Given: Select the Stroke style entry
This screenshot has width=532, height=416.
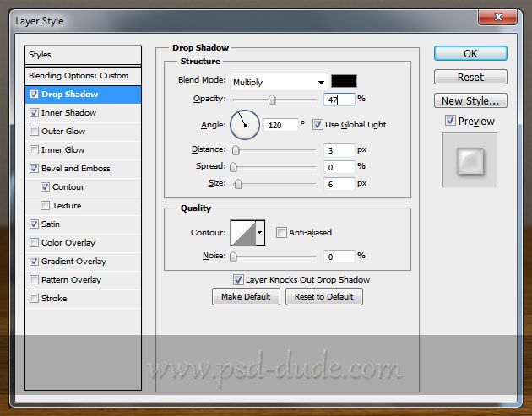Looking at the screenshot, I should 54,299.
